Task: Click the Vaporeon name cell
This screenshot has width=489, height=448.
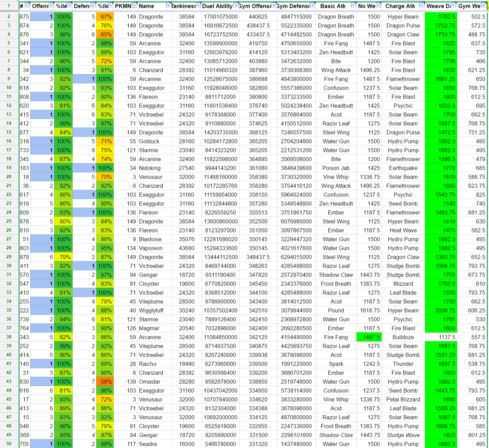Action: [155, 248]
